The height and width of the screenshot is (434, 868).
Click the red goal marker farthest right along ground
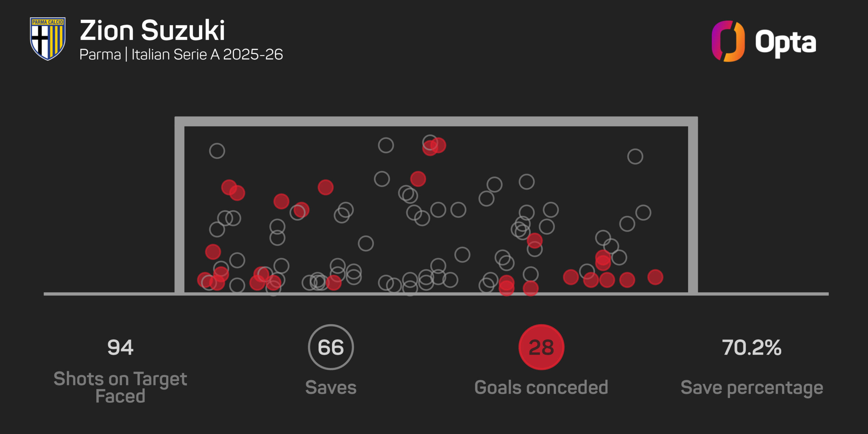[655, 277]
